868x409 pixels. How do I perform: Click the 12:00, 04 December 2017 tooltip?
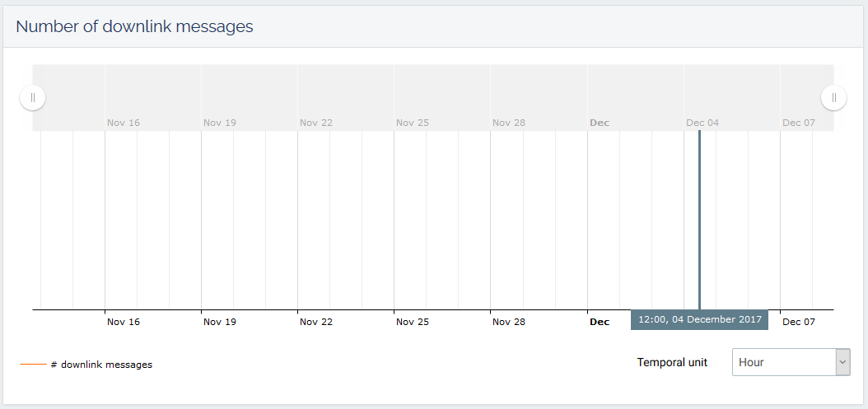pyautogui.click(x=699, y=320)
